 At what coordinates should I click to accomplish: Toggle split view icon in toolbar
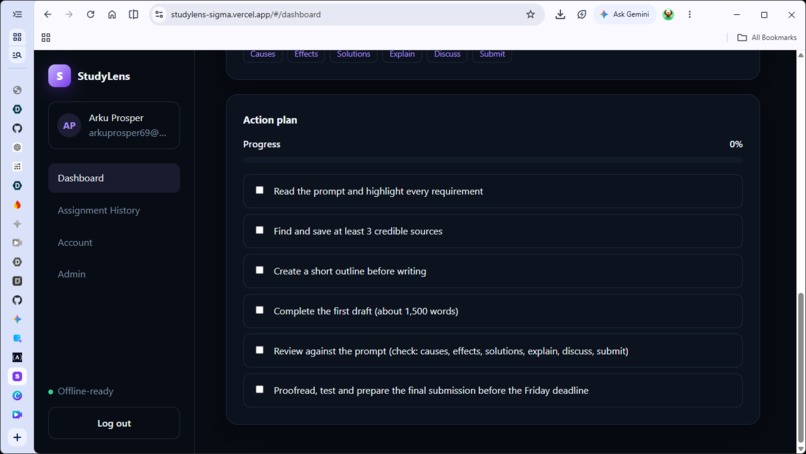pyautogui.click(x=134, y=14)
